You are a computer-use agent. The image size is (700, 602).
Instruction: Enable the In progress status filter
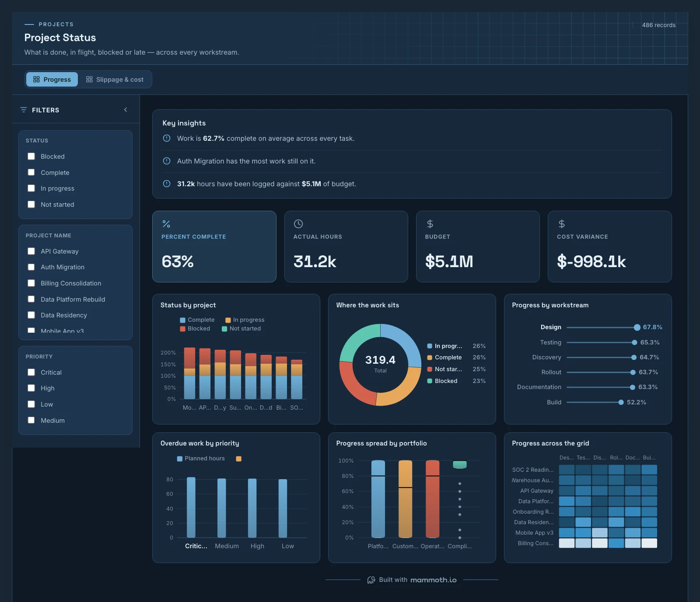click(31, 188)
